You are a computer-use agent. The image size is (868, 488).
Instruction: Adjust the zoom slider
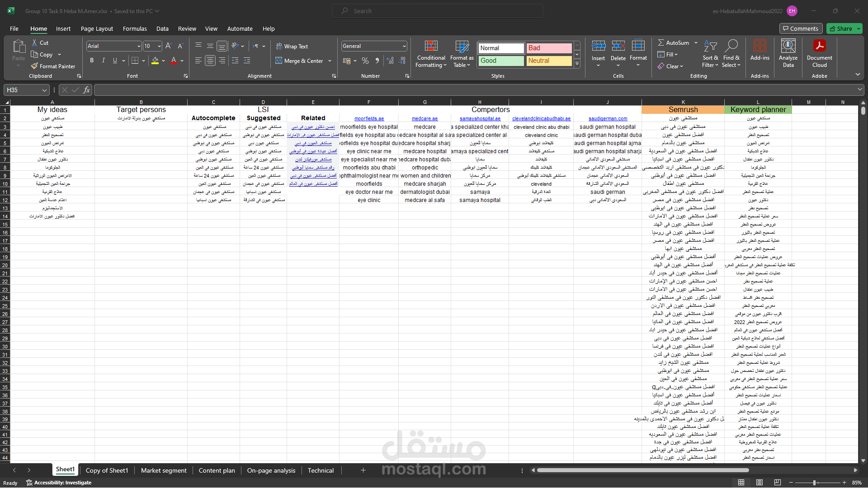point(814,483)
